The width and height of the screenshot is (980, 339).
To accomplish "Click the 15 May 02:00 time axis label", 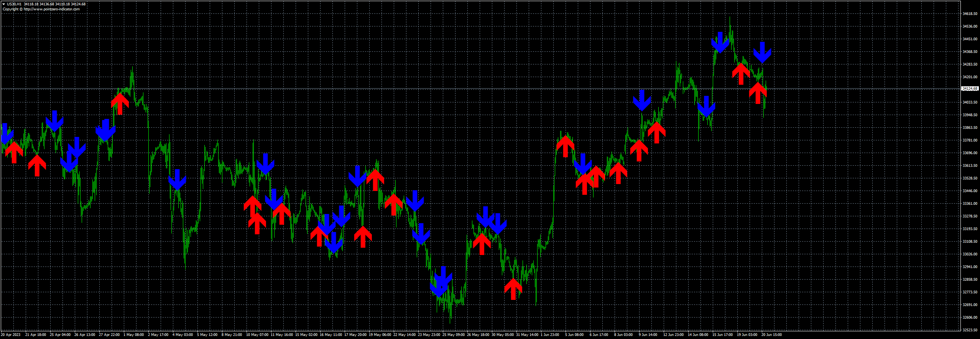I will click(306, 335).
